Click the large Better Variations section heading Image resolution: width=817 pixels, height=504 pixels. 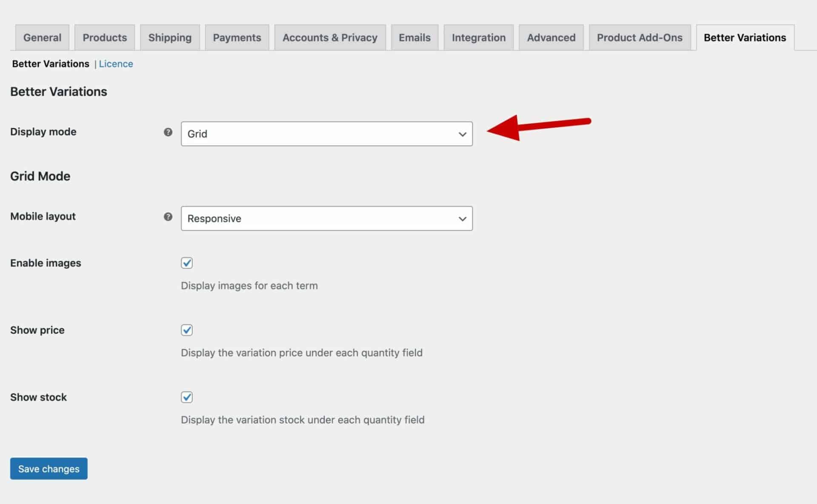[59, 91]
